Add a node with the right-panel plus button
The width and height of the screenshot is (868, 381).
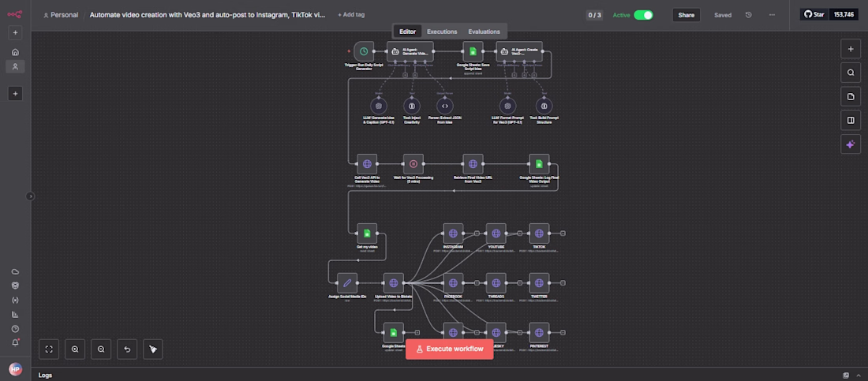851,49
